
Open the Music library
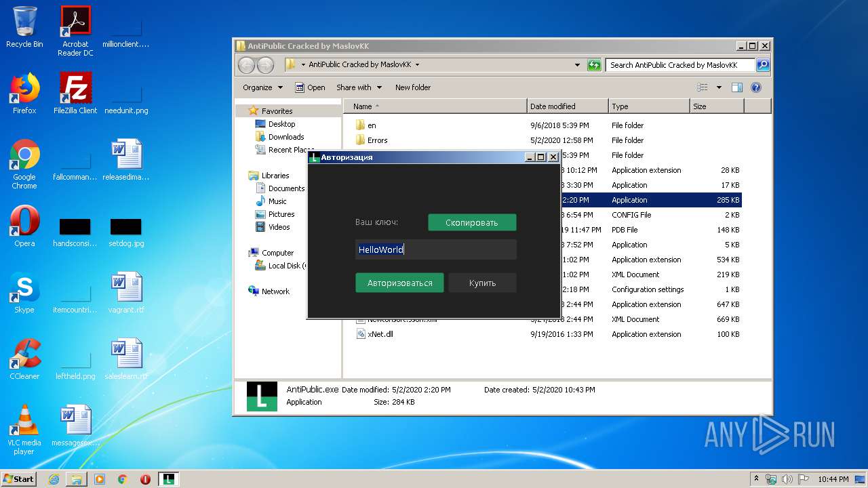click(277, 201)
